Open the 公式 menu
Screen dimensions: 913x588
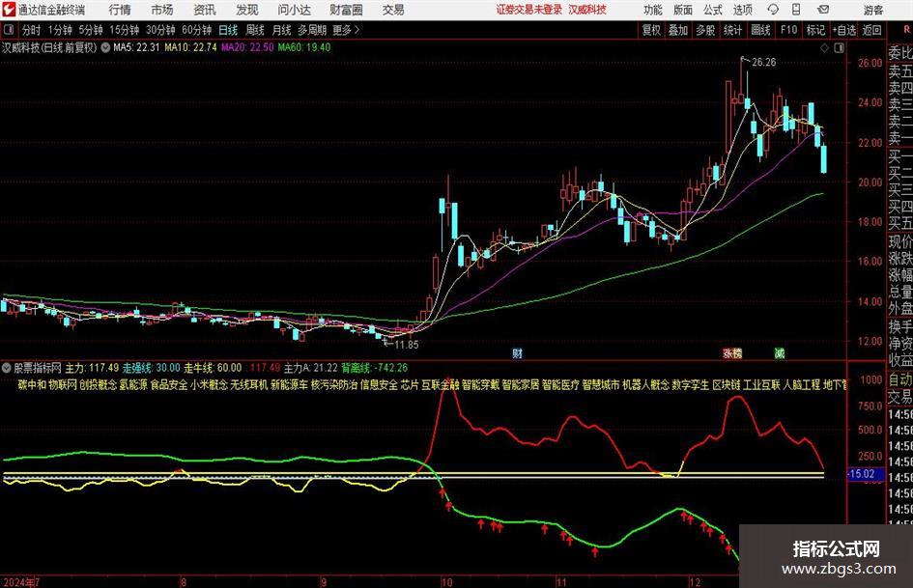coord(713,10)
